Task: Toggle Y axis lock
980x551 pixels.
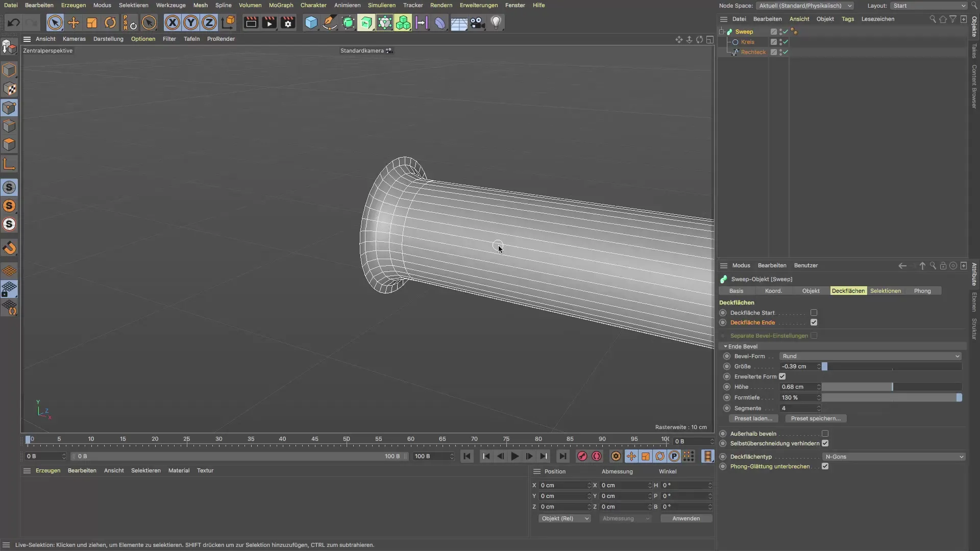Action: point(191,22)
